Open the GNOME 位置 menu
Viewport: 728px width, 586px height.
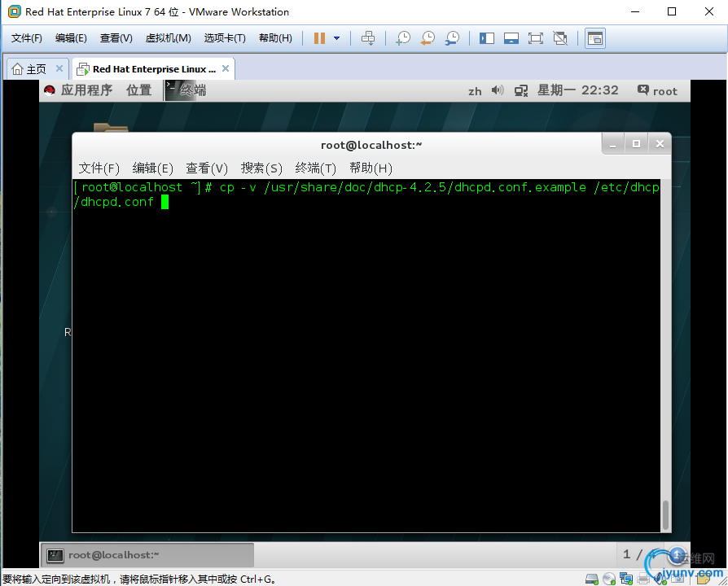[x=138, y=90]
